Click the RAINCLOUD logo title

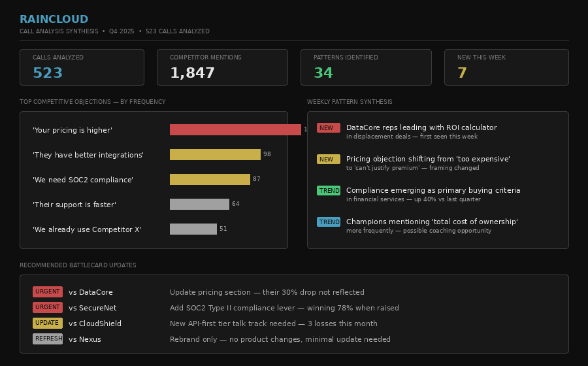[x=54, y=20]
